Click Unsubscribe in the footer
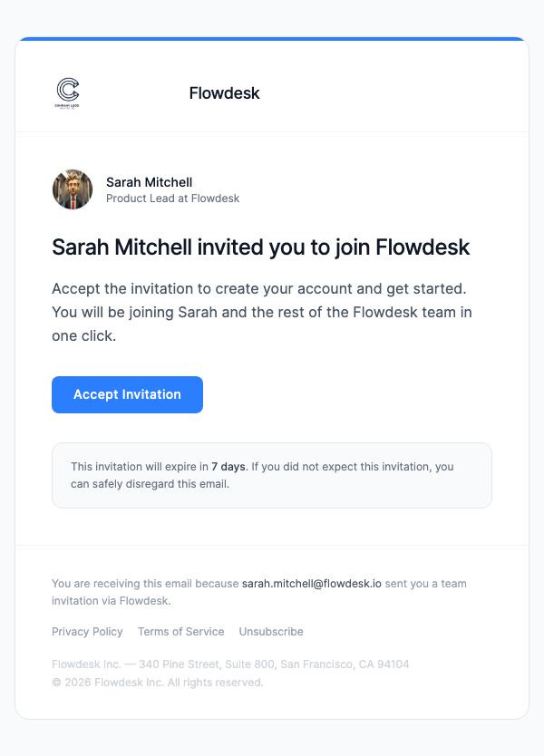The height and width of the screenshot is (756, 544). point(270,632)
